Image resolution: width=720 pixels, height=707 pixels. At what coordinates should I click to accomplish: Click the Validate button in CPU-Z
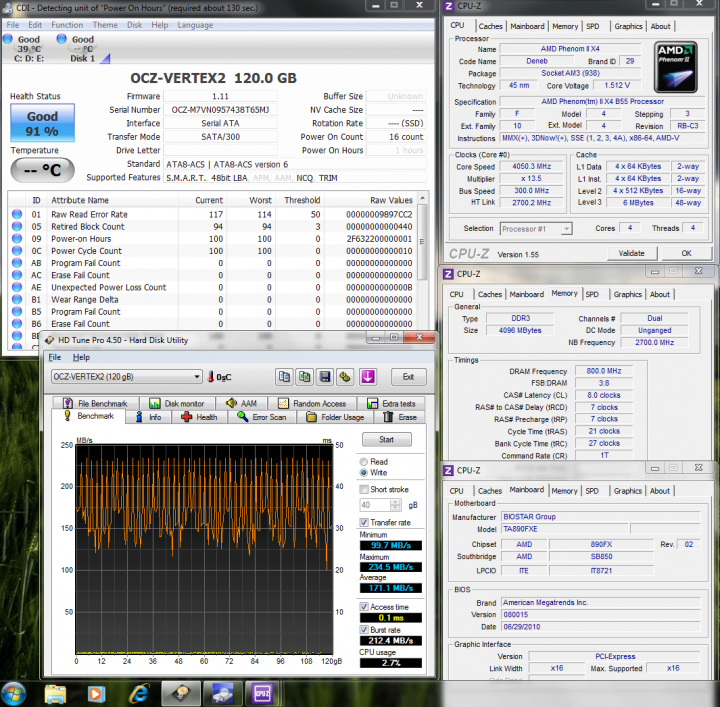click(631, 253)
